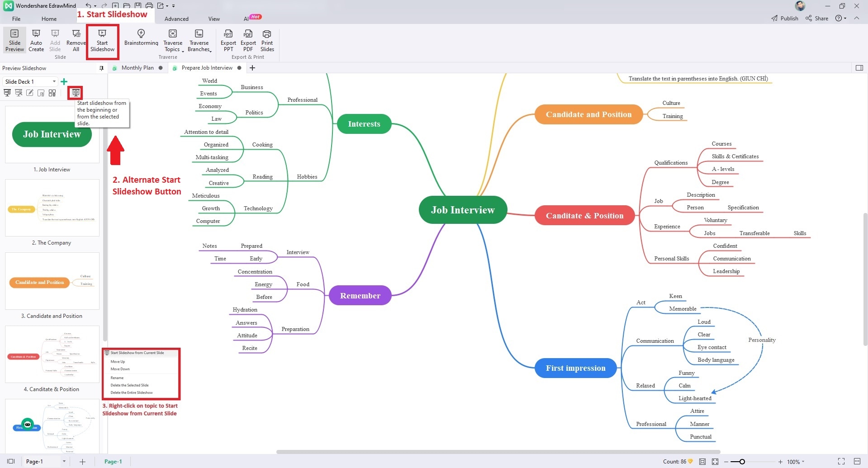Click Export PPT

tap(228, 40)
